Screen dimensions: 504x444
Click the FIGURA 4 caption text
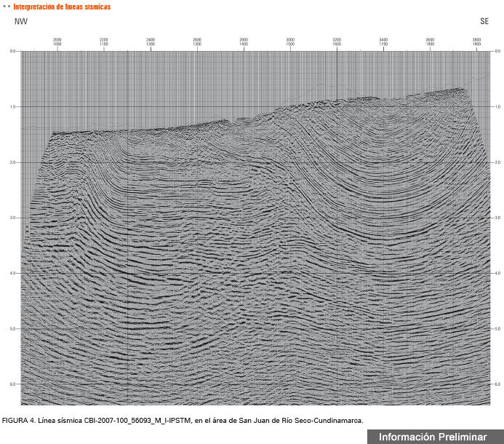tap(182, 421)
